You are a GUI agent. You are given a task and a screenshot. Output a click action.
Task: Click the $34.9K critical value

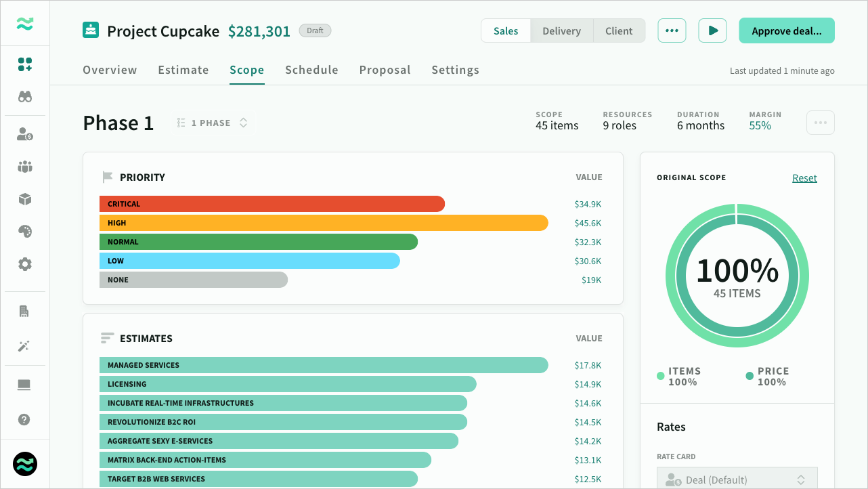coord(588,204)
